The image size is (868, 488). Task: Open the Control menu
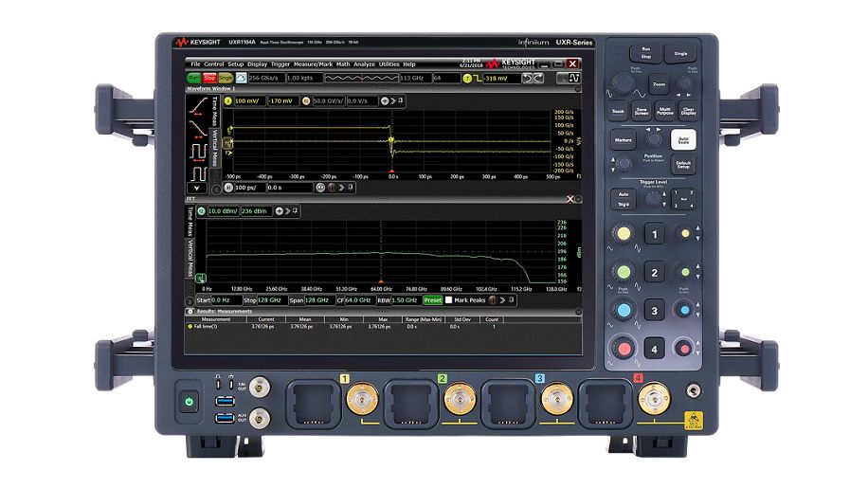(213, 64)
